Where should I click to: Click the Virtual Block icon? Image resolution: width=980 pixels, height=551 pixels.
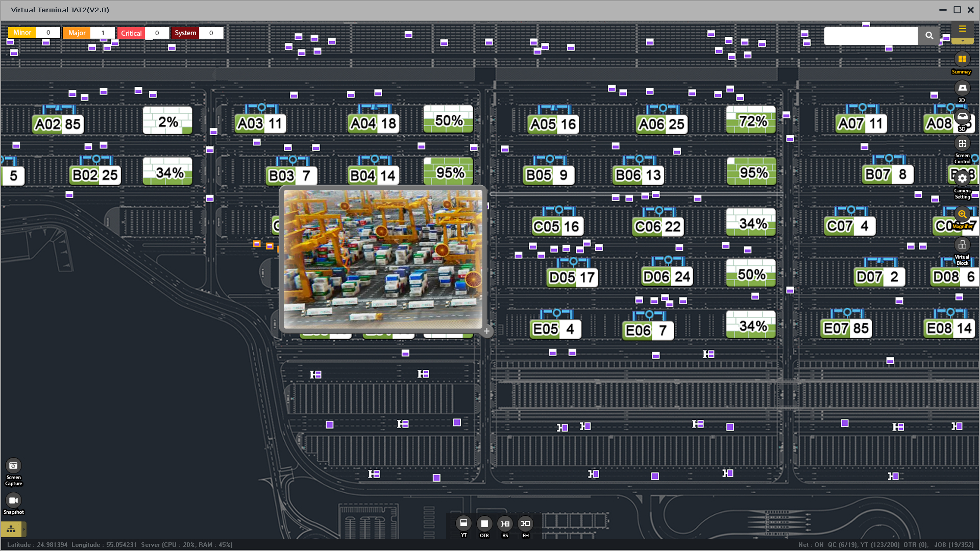962,245
